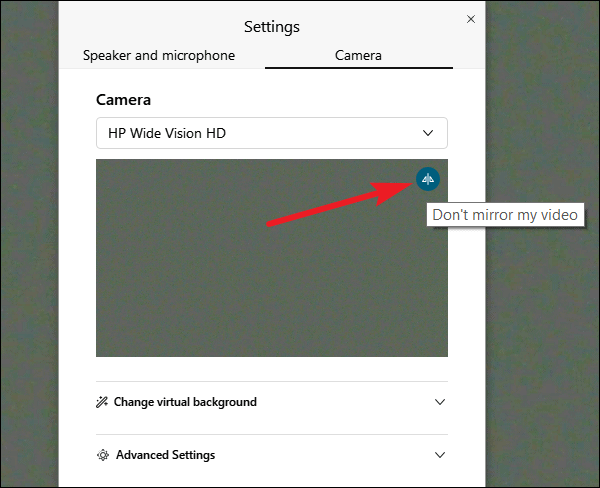Close the Settings dialog with the X
This screenshot has width=600, height=488.
point(471,19)
